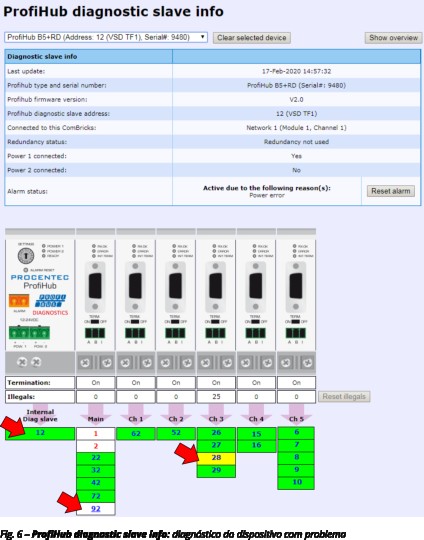Click the orange alarm connector on ProfiHub
Image resolution: width=424 pixels, height=540 pixels.
coord(19,301)
